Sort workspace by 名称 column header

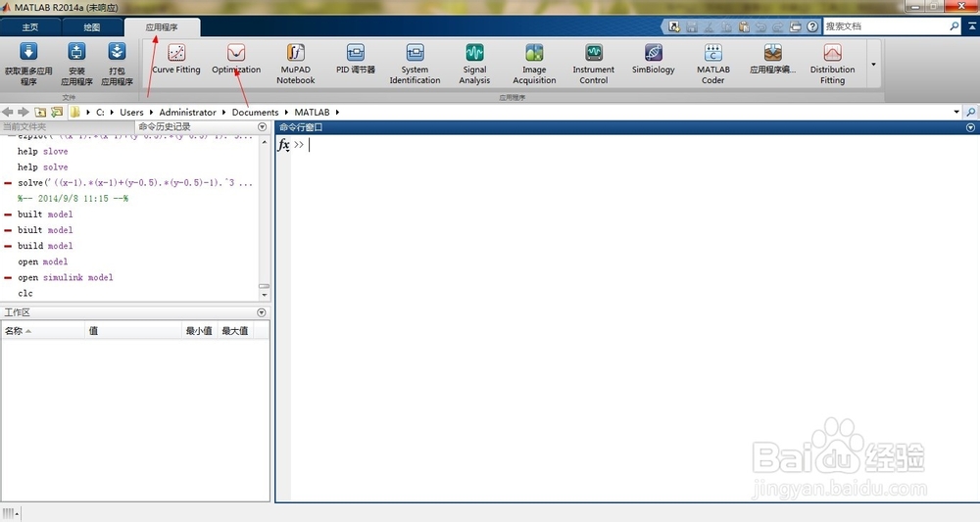pyautogui.click(x=42, y=331)
